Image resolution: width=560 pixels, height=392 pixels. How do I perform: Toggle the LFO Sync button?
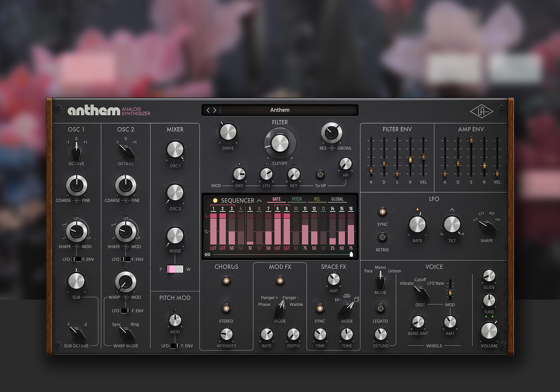click(382, 211)
